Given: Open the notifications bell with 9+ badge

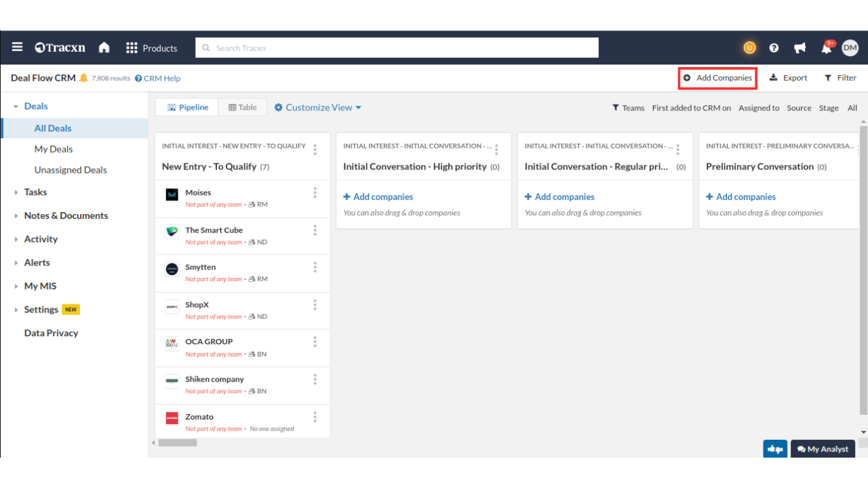Looking at the screenshot, I should coord(826,48).
